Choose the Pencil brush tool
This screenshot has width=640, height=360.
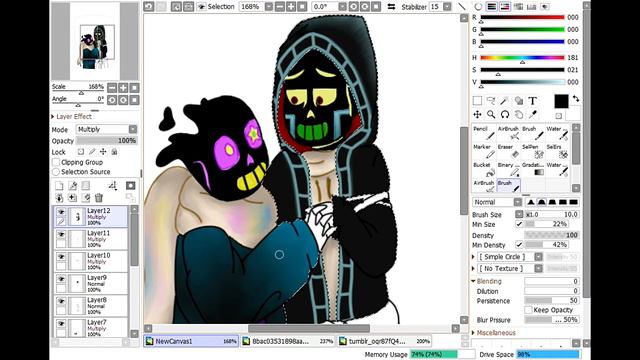(x=484, y=133)
